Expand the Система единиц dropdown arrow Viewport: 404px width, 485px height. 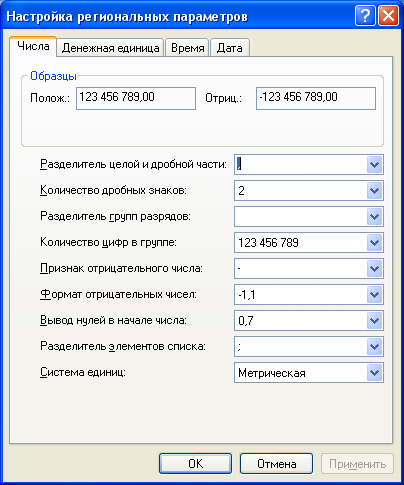tap(374, 372)
